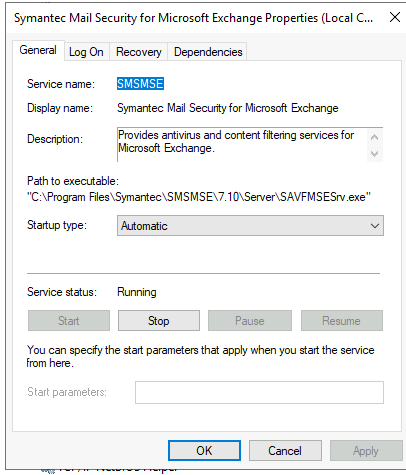406x475 pixels.
Task: Click the Startup type chevron arrow
Action: coord(375,226)
